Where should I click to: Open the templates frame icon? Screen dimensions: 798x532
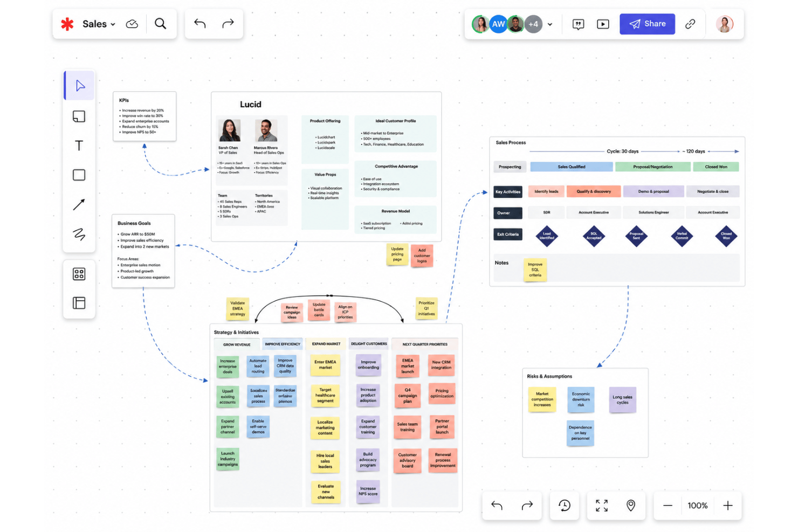coord(79,303)
